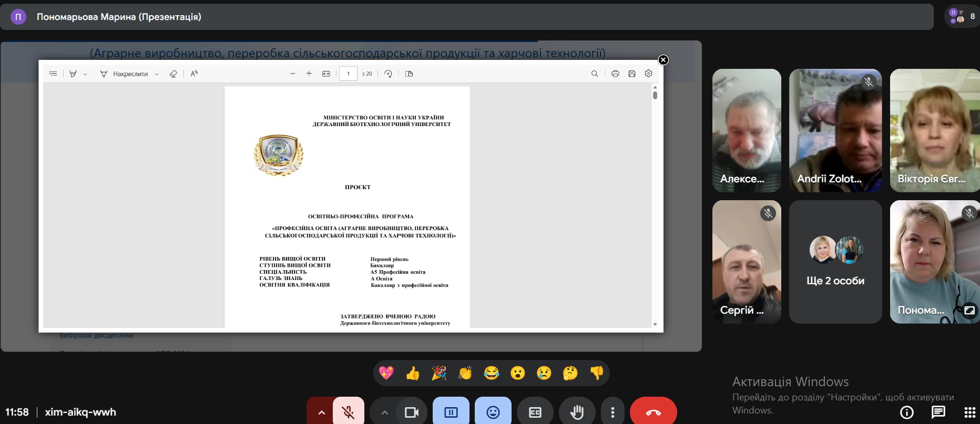Turn on closed captions
This screenshot has width=980, height=424.
point(535,412)
